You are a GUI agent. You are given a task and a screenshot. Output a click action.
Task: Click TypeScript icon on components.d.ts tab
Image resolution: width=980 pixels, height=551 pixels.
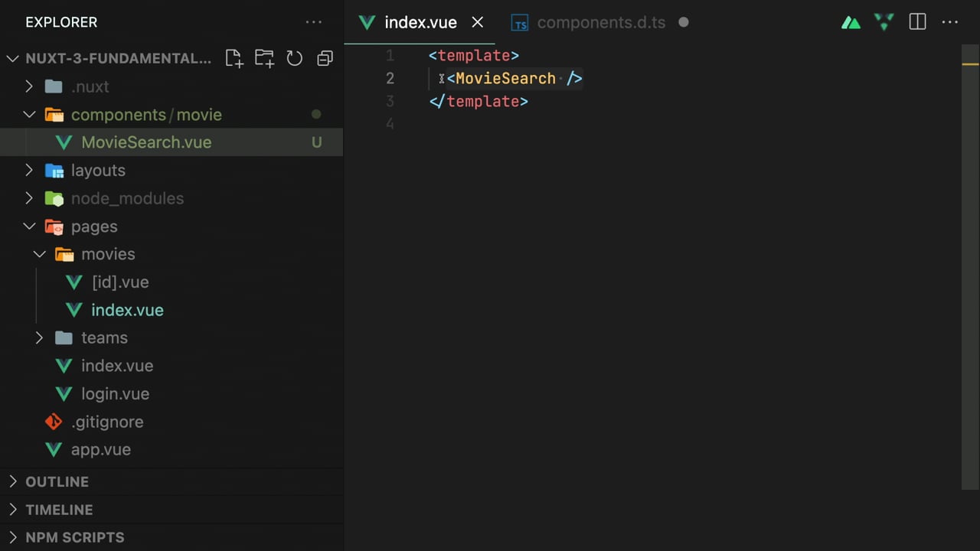(520, 23)
